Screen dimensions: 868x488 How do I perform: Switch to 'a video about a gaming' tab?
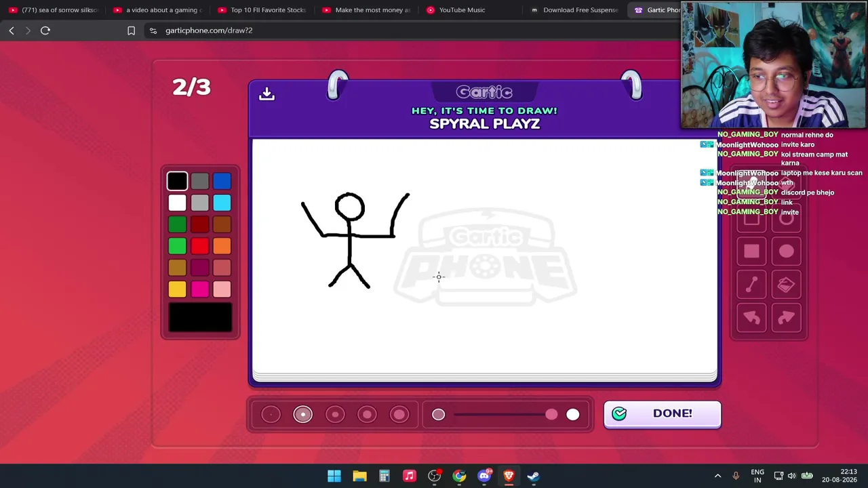(x=159, y=10)
